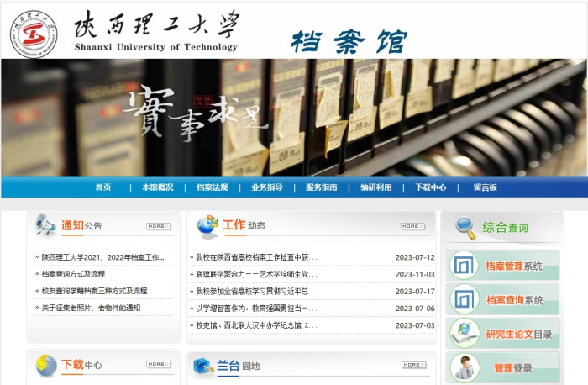588x385 pixels.
Task: Click the book globe icon in 研究生论文目录
Action: pos(465,333)
